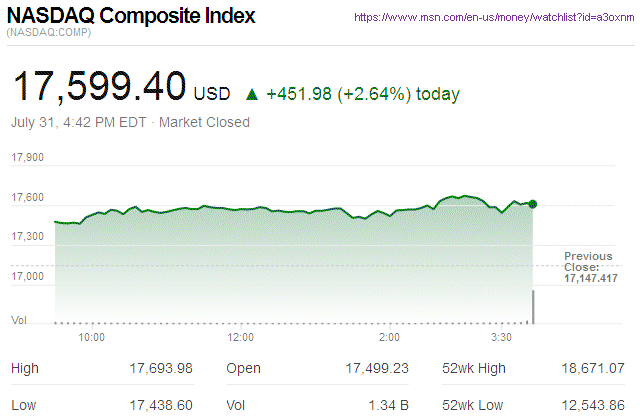Click the 12:00 time axis label
The image size is (640, 420).
click(241, 337)
